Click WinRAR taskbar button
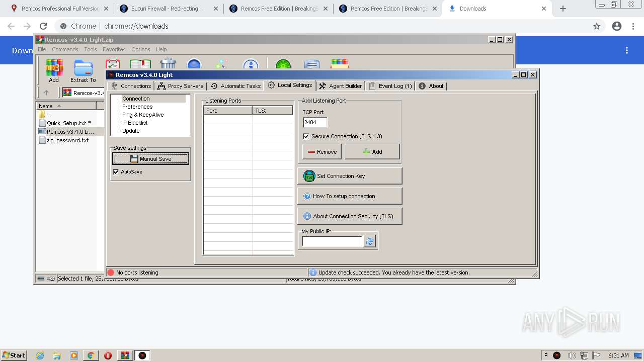The height and width of the screenshot is (362, 644). point(125,355)
